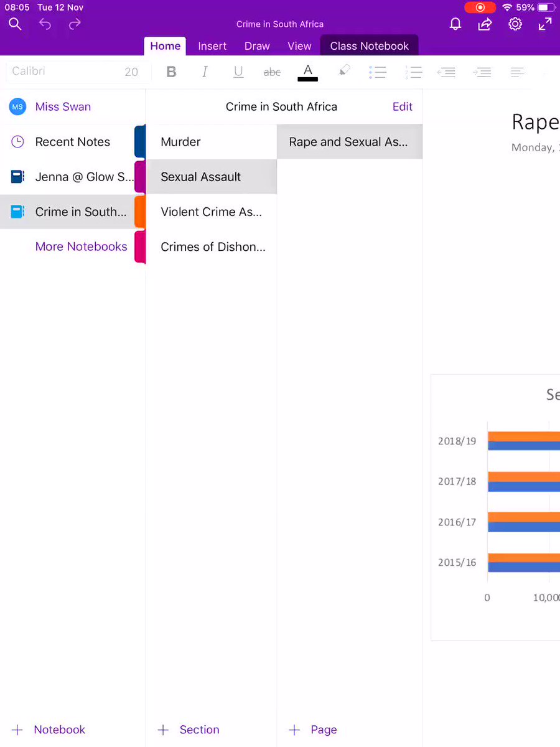Open the settings gear
This screenshot has height=747, width=560.
pyautogui.click(x=515, y=24)
